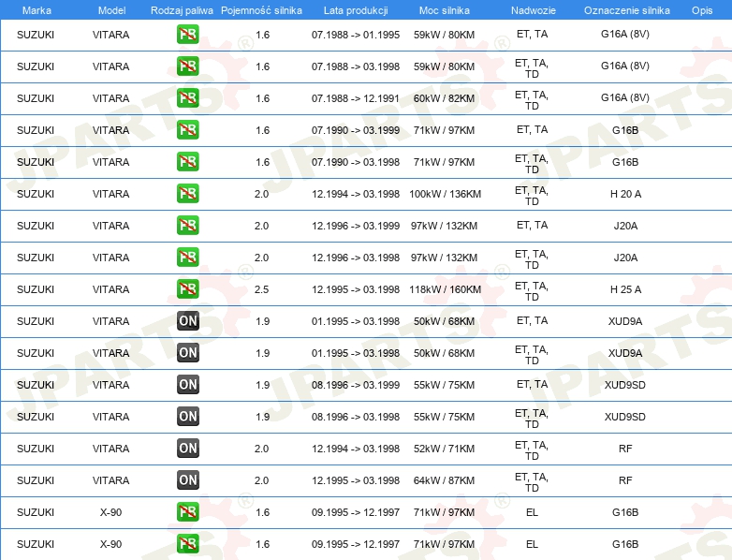Click petrol icon in the 07.1988 -> 01.1995 row
Screen dimensions: 732x560
click(187, 35)
